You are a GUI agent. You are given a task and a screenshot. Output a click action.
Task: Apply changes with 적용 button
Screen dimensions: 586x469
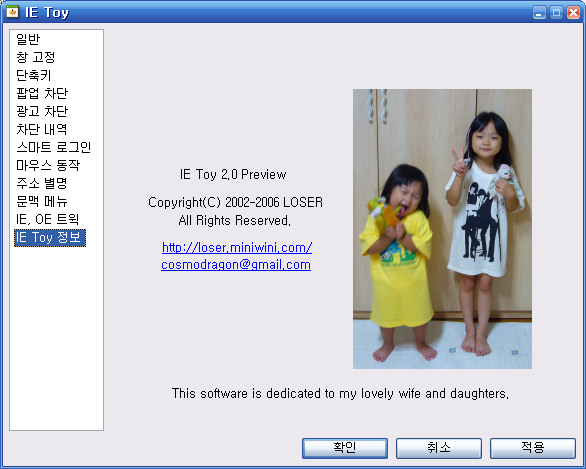tap(533, 448)
